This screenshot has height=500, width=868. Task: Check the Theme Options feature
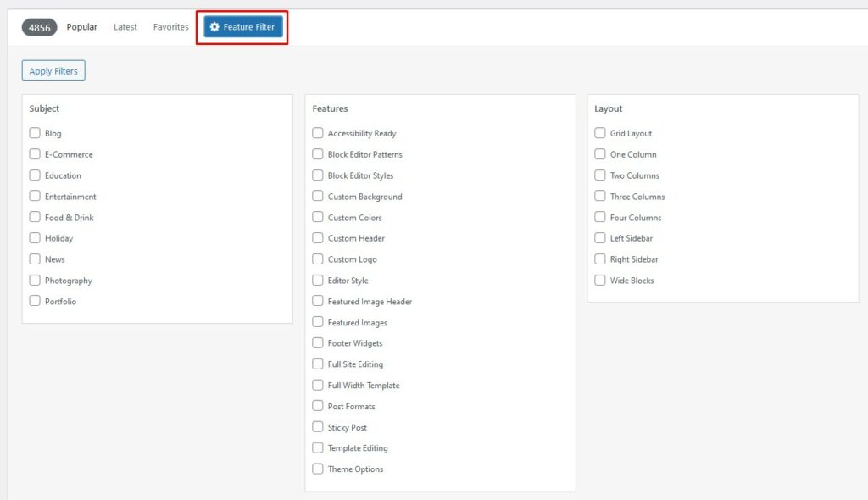coord(318,469)
